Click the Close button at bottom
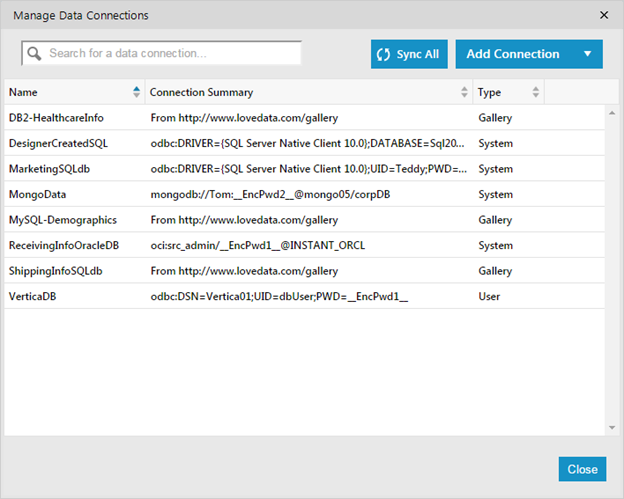Image resolution: width=624 pixels, height=499 pixels. point(581,468)
